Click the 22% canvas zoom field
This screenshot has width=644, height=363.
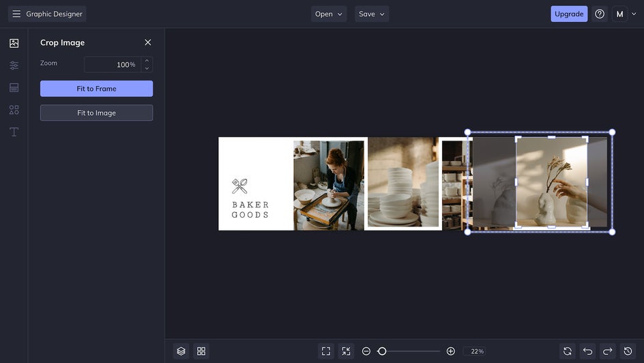[474, 351]
